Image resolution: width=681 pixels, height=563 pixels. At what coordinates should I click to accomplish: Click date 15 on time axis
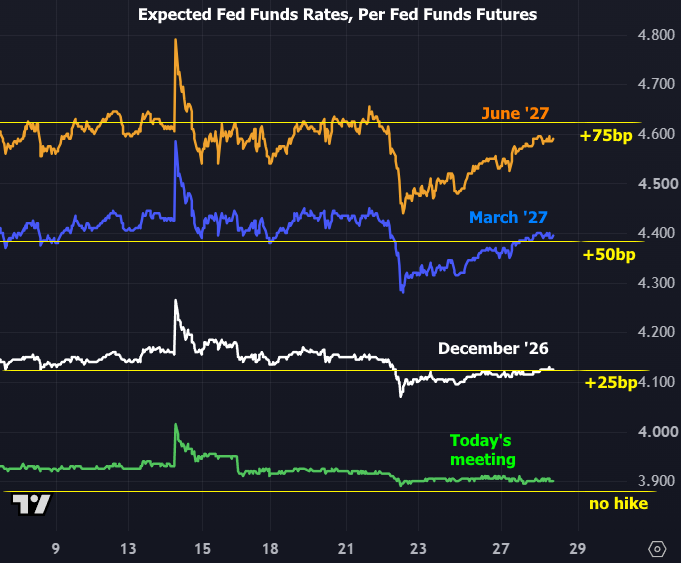202,549
